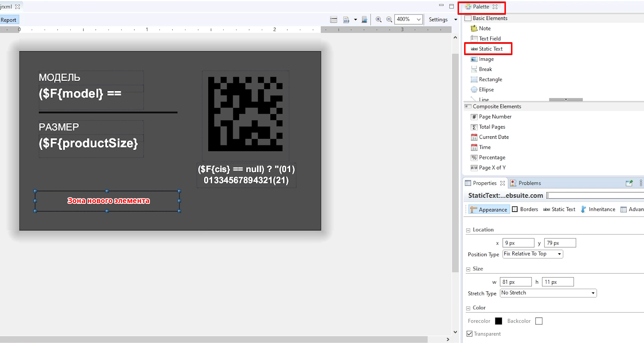Click the search field beside StaticText title
Image resolution: width=644 pixels, height=343 pixels.
(x=595, y=195)
